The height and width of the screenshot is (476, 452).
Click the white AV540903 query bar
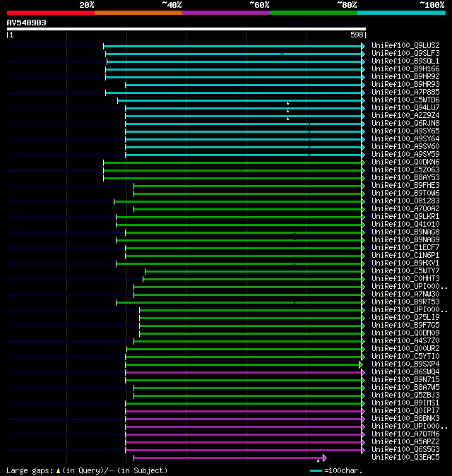[186, 29]
